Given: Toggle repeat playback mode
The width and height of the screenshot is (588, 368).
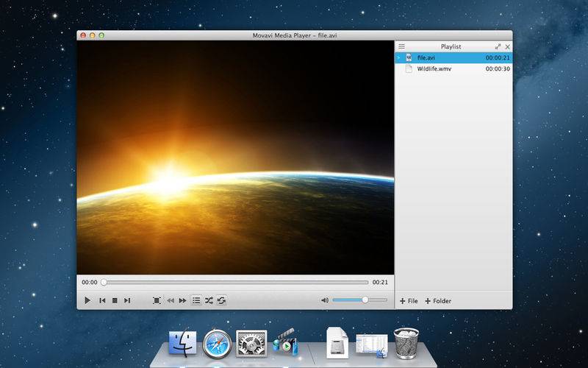Looking at the screenshot, I should click(222, 300).
